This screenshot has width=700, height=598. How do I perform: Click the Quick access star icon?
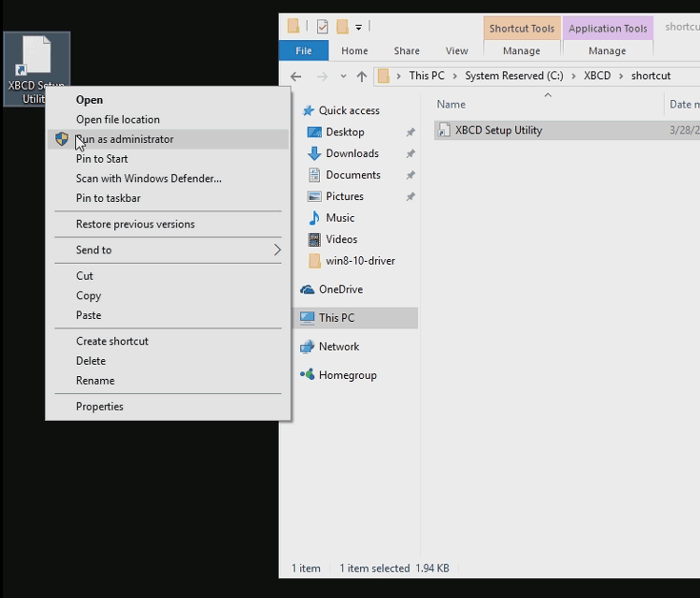308,110
